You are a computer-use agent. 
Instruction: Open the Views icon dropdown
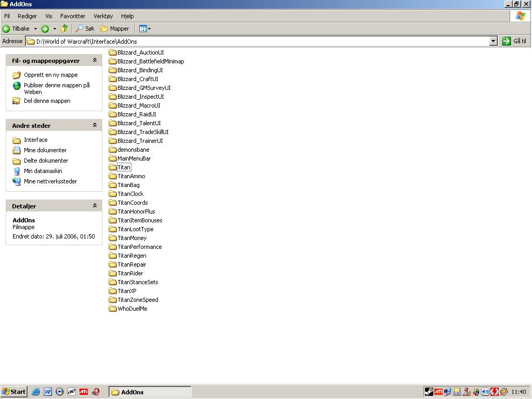point(145,29)
